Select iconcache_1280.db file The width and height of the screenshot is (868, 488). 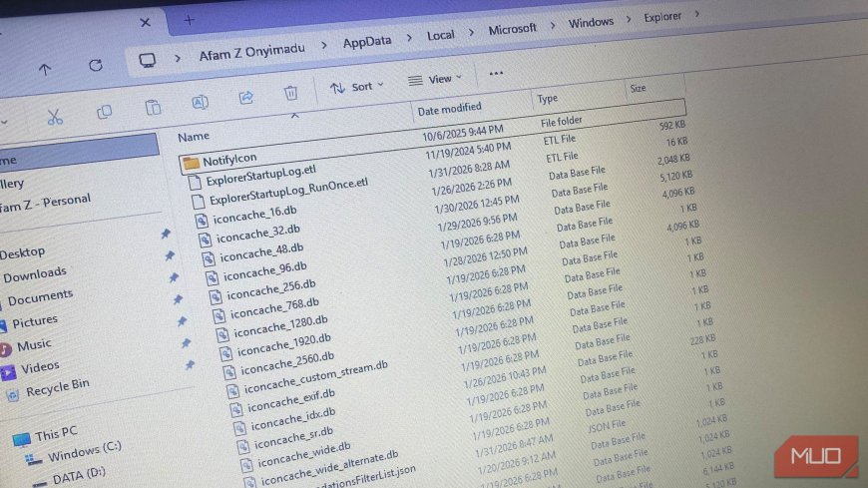point(280,326)
